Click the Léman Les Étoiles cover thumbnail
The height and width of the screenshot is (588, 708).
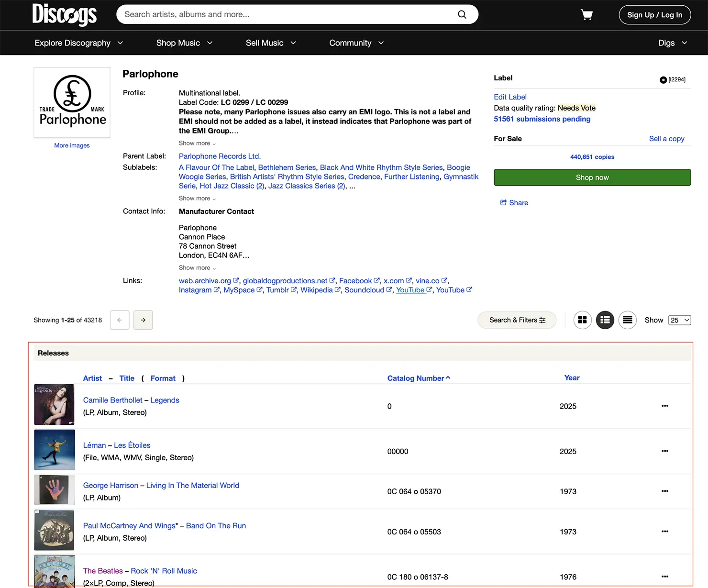tap(55, 450)
